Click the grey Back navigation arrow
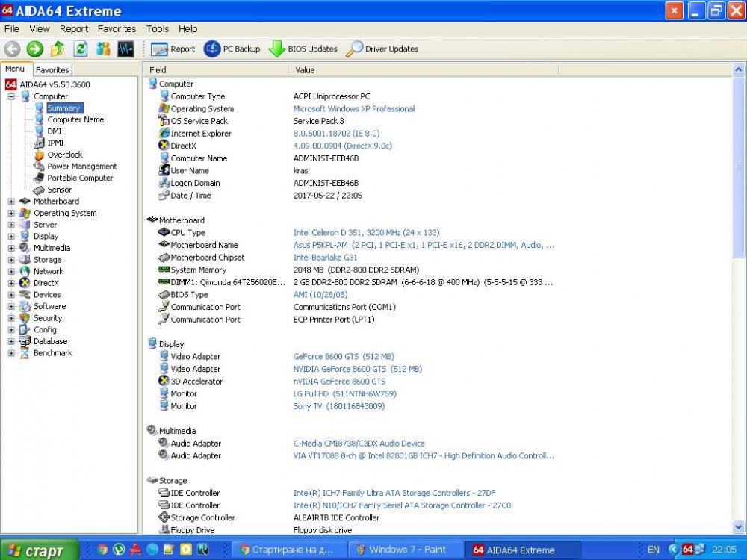 point(12,49)
